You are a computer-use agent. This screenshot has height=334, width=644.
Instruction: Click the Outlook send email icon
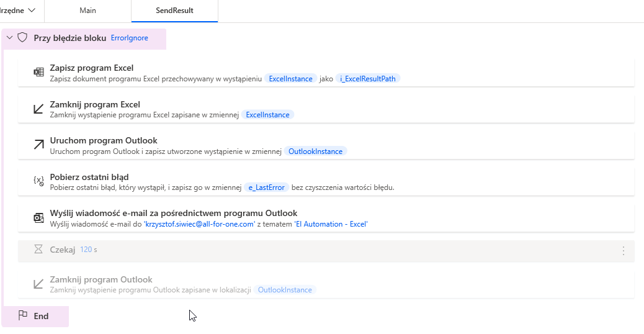[38, 217]
